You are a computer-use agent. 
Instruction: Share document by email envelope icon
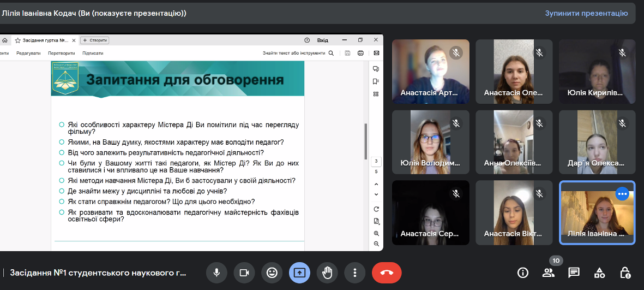click(376, 53)
